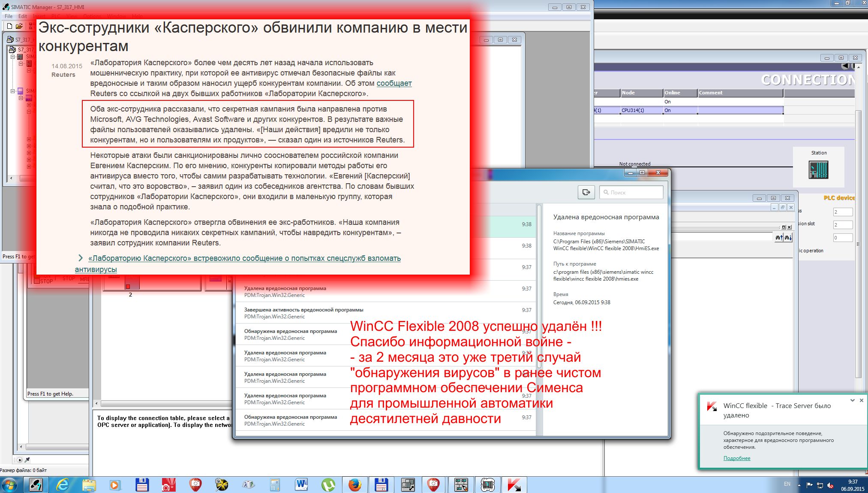Image resolution: width=868 pixels, height=493 pixels.
Task: Collapse the WinCC flexible subnode under the HMI station
Action: click(21, 98)
